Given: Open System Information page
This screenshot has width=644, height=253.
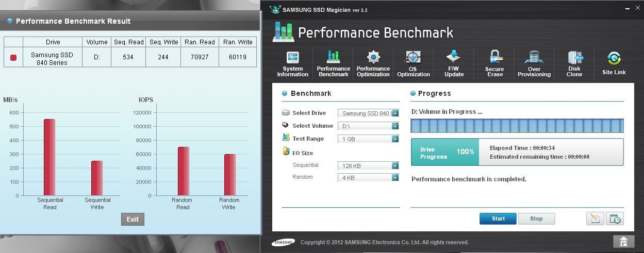Looking at the screenshot, I should 292,64.
